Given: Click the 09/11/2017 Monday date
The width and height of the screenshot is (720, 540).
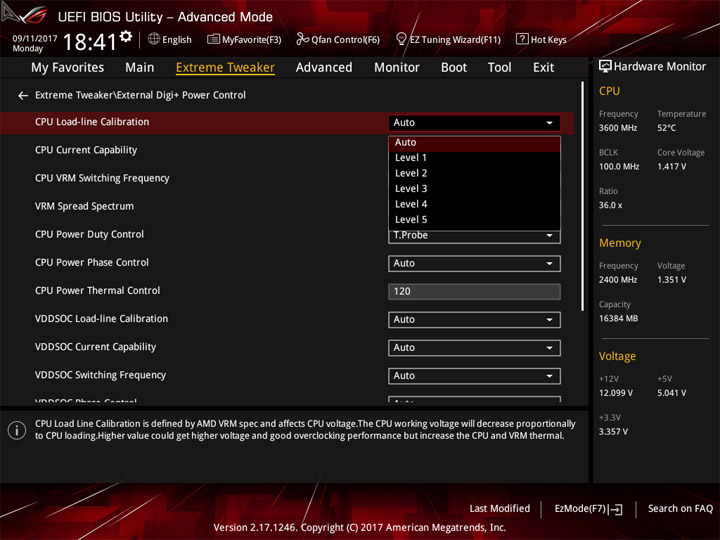Looking at the screenshot, I should coord(34,44).
